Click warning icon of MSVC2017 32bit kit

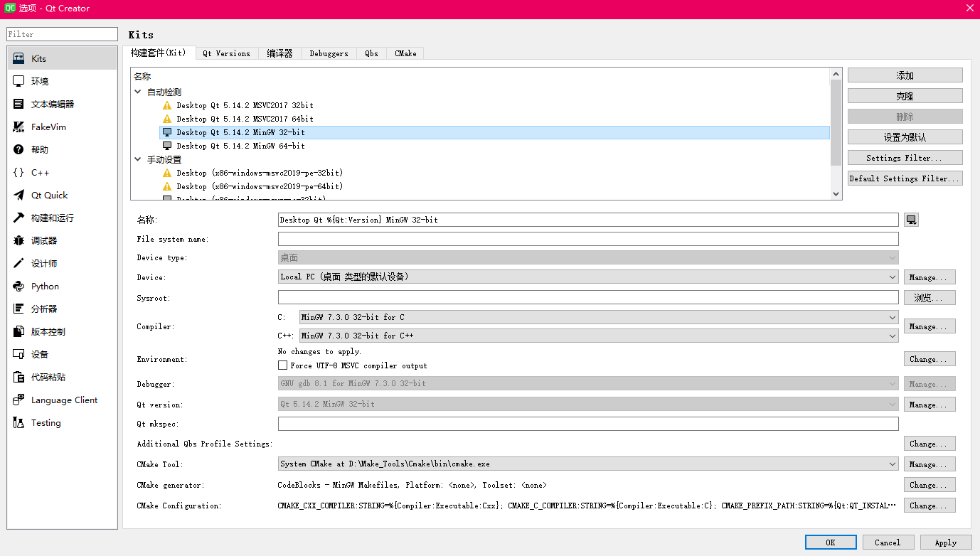[x=167, y=105]
